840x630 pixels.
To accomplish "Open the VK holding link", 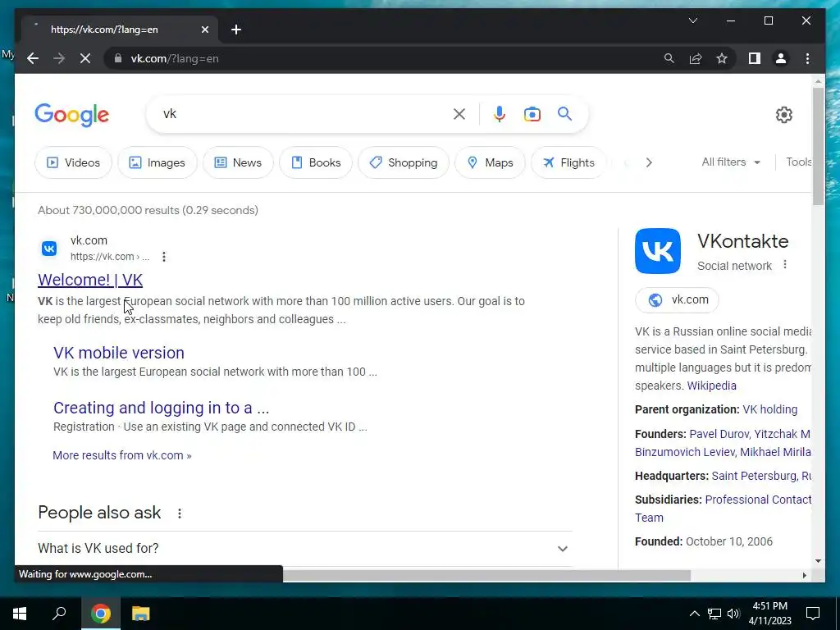I will coord(769,409).
